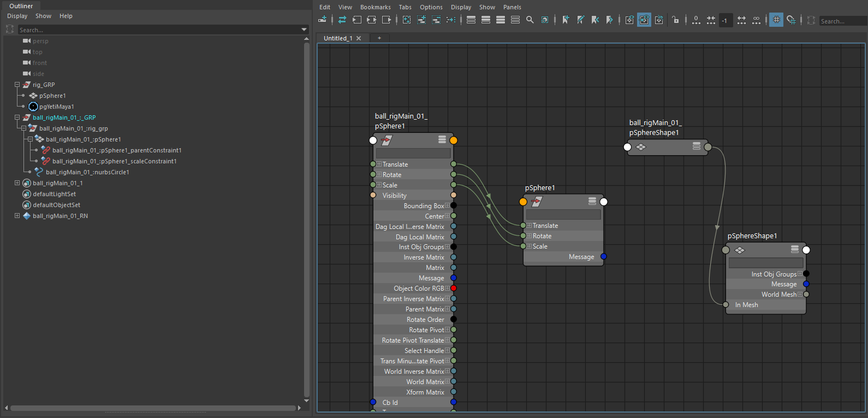
Task: Toggle the padlock lock icon in toolbar
Action: [676, 20]
